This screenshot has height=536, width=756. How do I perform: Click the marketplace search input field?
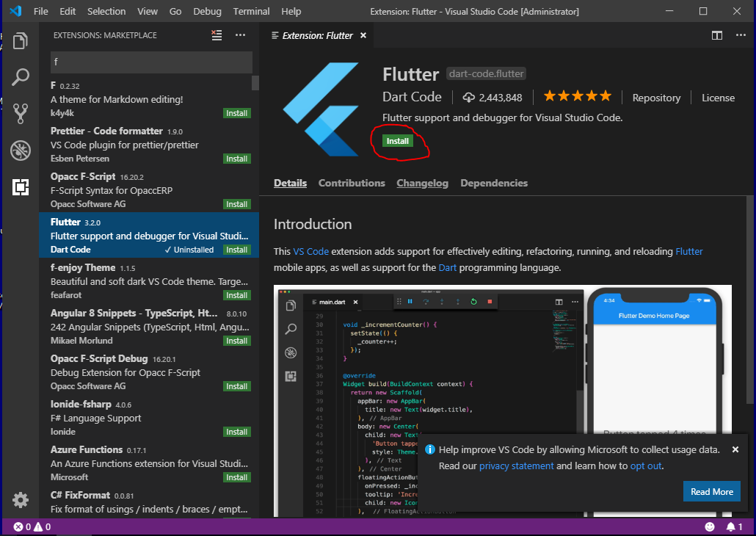(150, 62)
